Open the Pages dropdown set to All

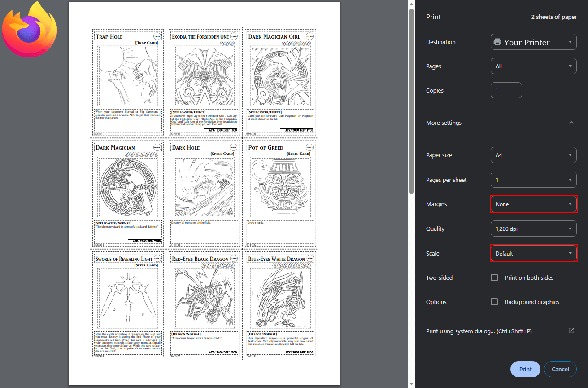tap(533, 66)
